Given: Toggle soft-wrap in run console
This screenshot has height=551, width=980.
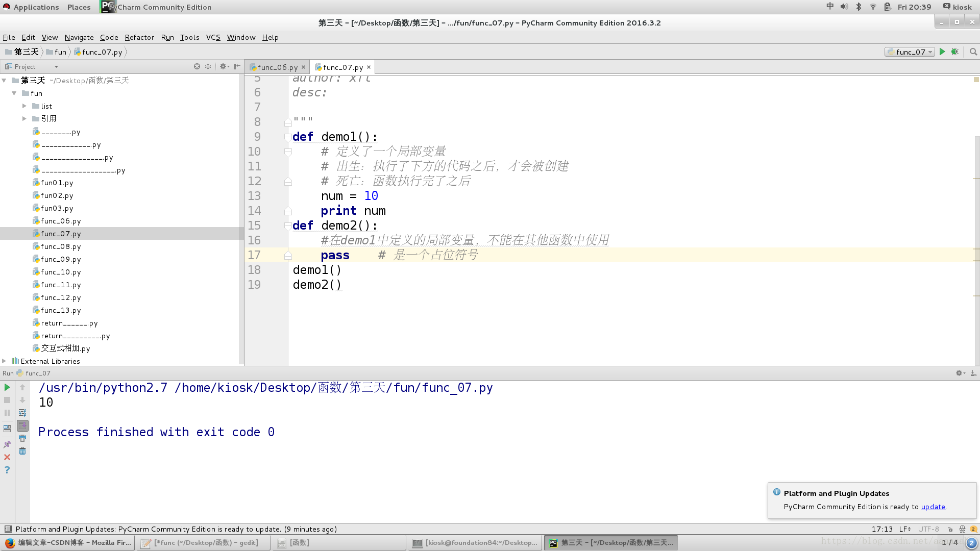Looking at the screenshot, I should pos(22,413).
